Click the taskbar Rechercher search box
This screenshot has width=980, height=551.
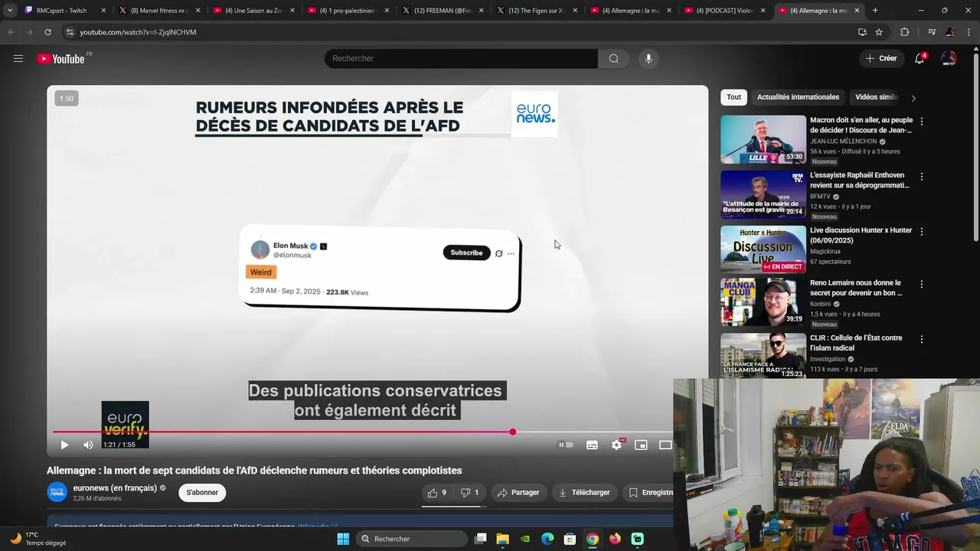pyautogui.click(x=413, y=539)
